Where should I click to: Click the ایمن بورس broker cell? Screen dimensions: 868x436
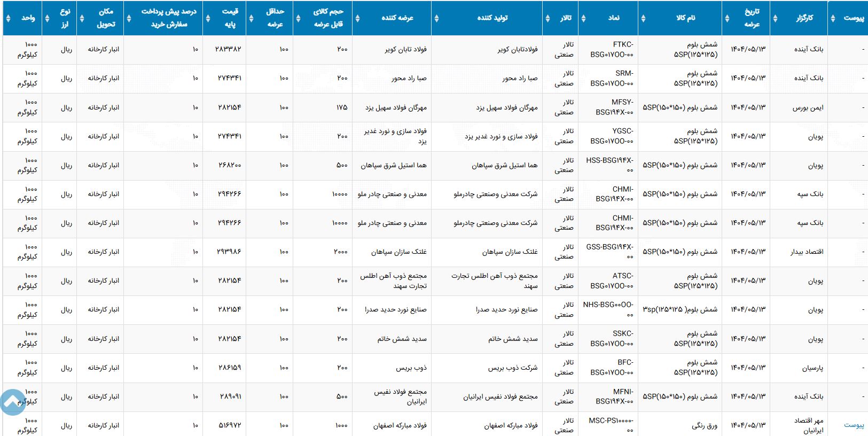(x=808, y=107)
